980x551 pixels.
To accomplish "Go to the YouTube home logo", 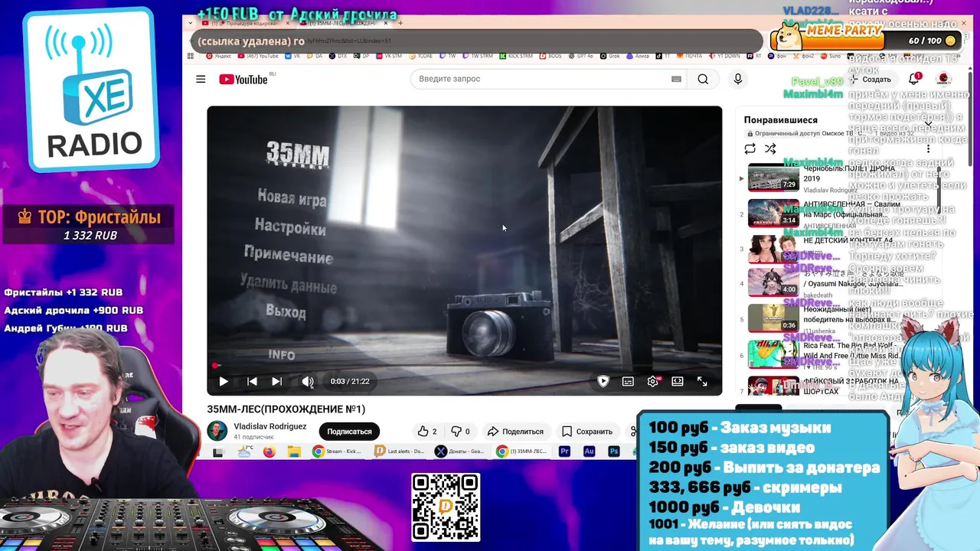I will click(x=243, y=80).
